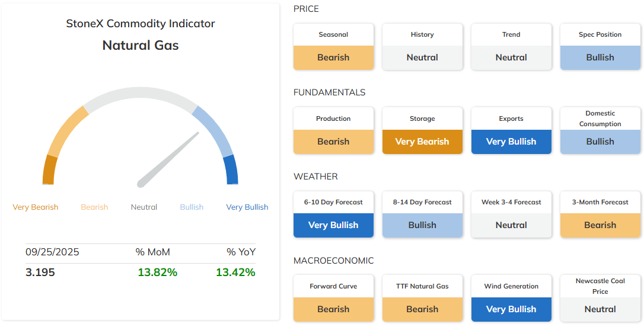
Task: Click the 13.82% MoM value
Action: 157,272
